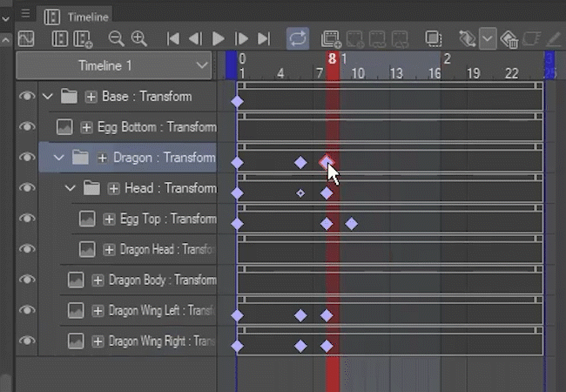Open the graph editor icon

coord(26,38)
